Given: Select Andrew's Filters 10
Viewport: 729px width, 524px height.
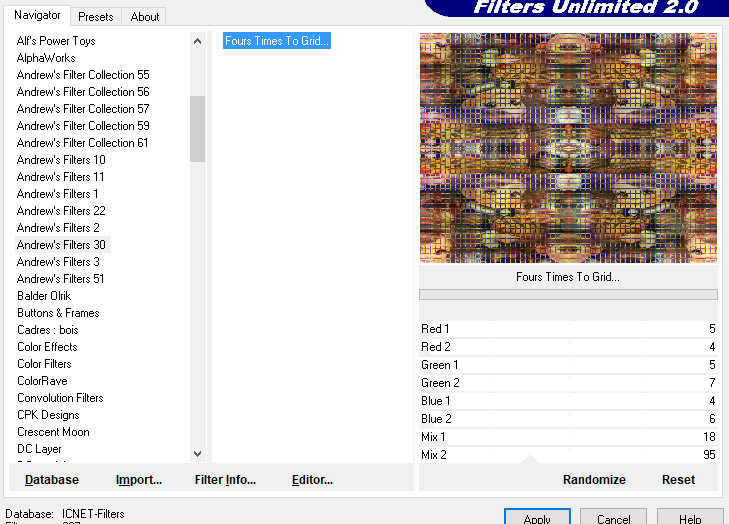Looking at the screenshot, I should [x=61, y=160].
